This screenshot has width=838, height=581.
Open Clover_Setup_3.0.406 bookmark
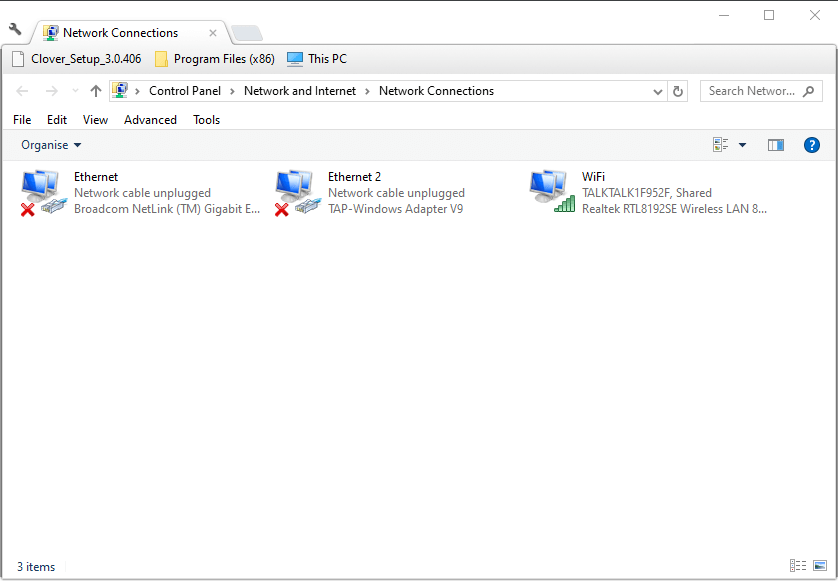click(x=76, y=59)
